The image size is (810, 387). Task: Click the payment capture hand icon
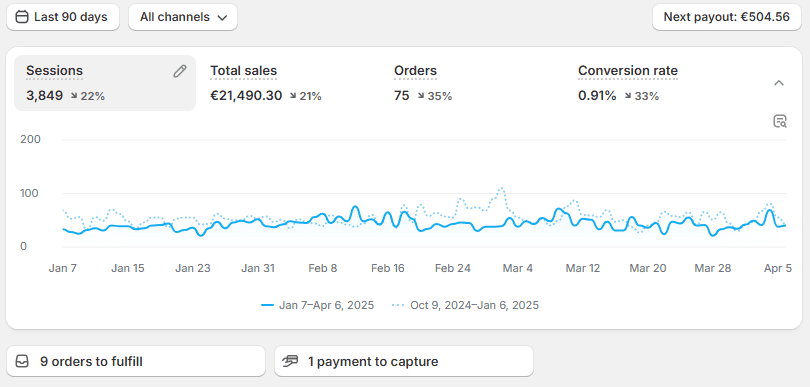point(291,361)
